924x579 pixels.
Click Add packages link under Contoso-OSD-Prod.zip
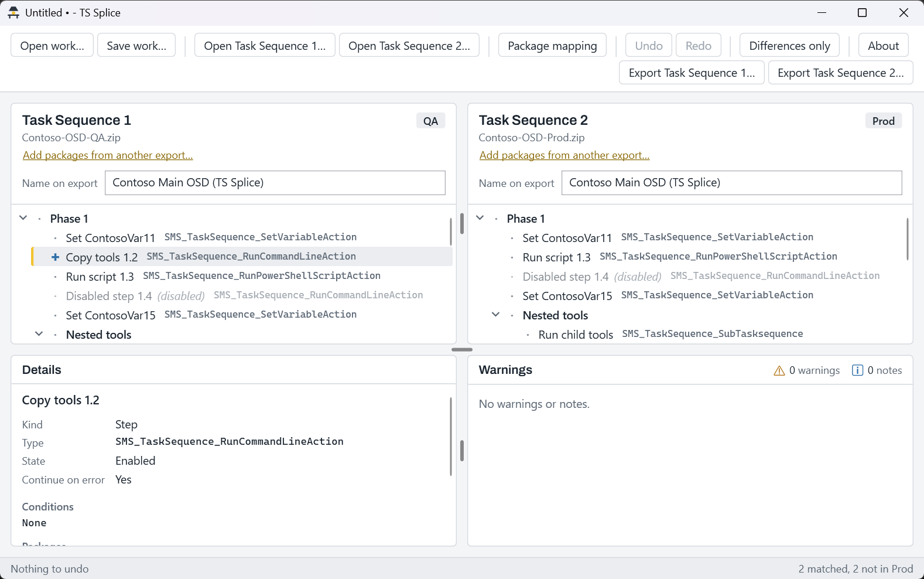pos(564,155)
